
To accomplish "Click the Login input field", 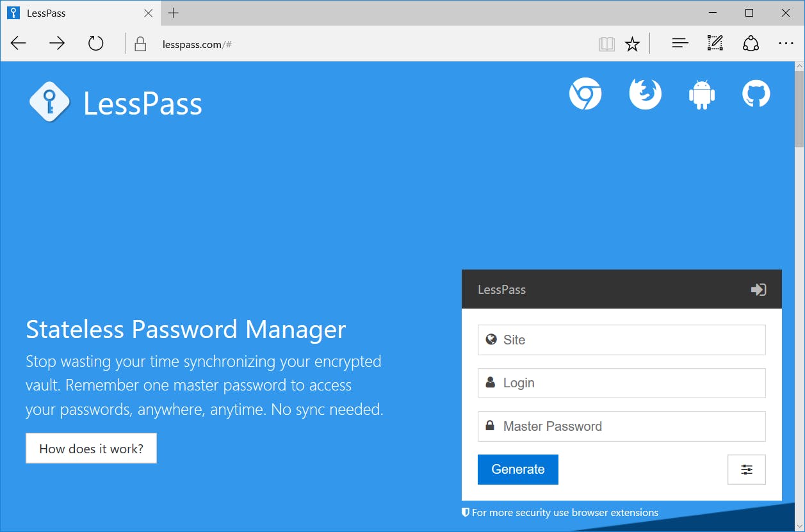I will [x=621, y=383].
